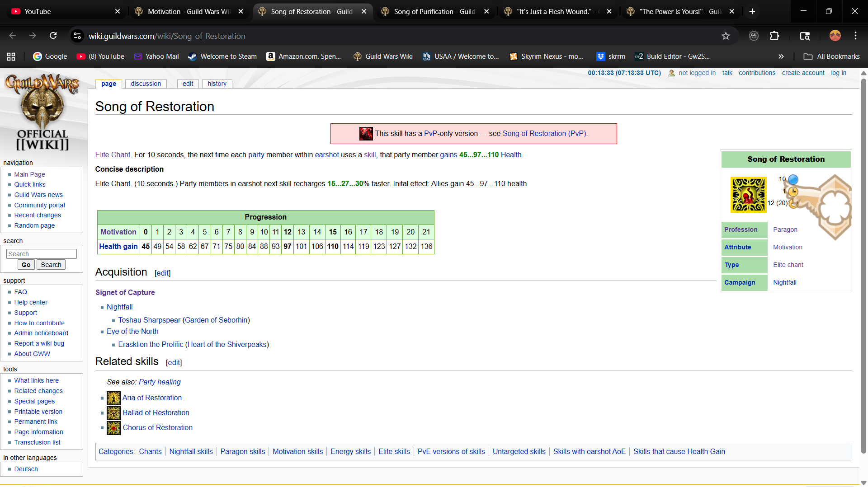
Task: Open the Apps grid in bookmarks bar
Action: [11, 56]
